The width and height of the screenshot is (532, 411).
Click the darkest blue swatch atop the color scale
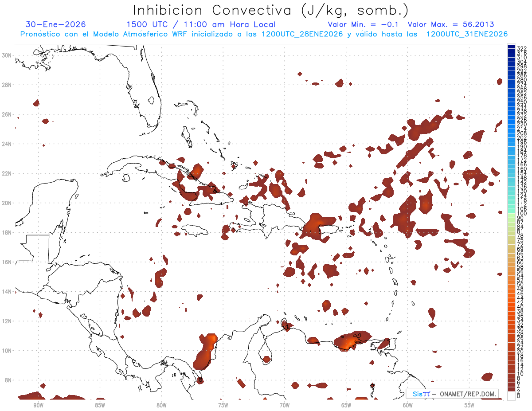511,47
